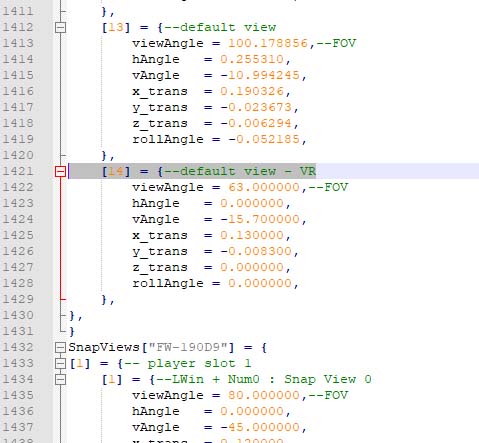Click the value 0.130000

pos(252,235)
